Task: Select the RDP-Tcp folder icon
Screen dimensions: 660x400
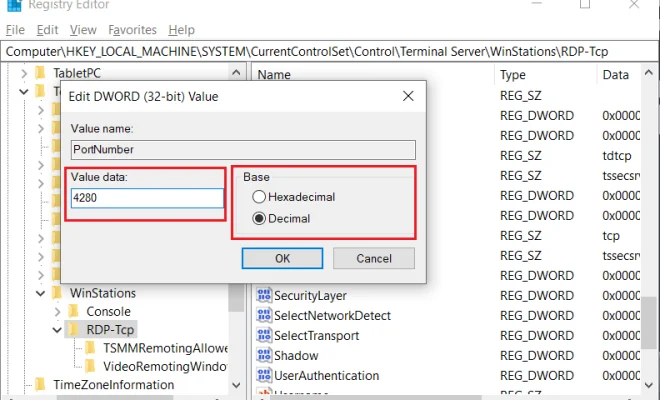Action: pos(74,329)
